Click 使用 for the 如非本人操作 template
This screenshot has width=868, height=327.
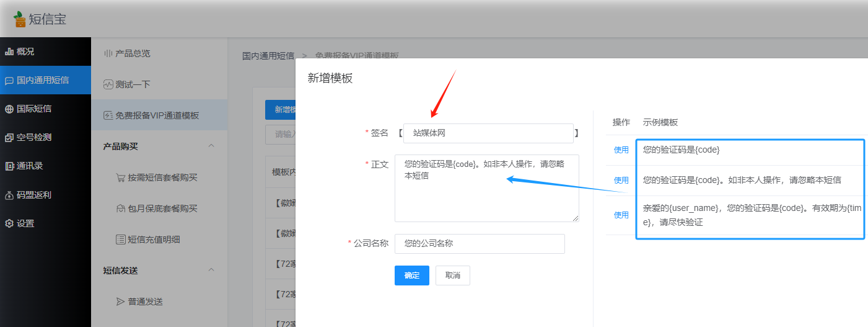tap(621, 181)
